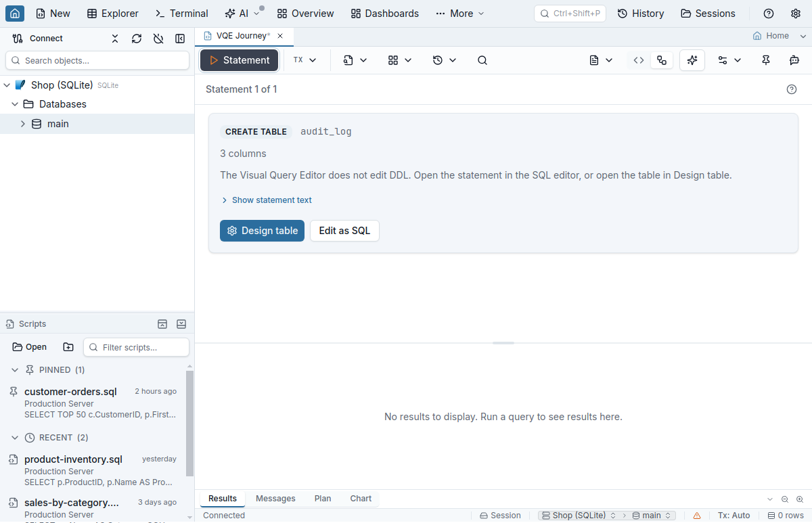Run the Statement button

pyautogui.click(x=239, y=60)
